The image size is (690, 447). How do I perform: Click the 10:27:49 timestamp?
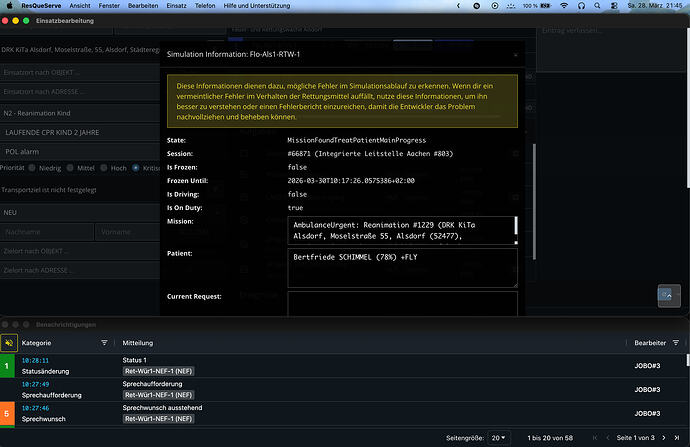tap(35, 384)
